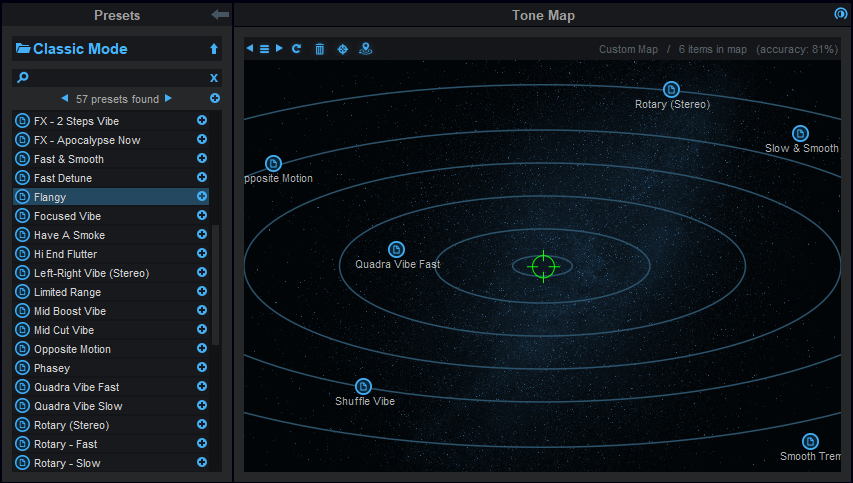Click the Shuffle Vibe node on map

pyautogui.click(x=364, y=386)
